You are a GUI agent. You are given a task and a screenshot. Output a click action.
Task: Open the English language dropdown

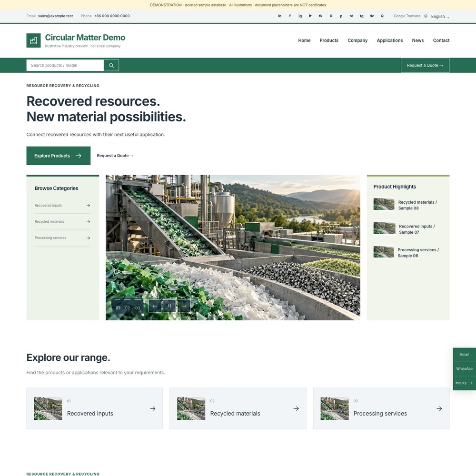point(440,16)
